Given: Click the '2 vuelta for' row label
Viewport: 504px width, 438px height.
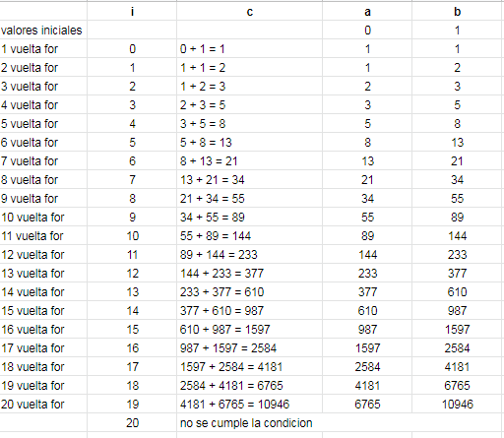Looking at the screenshot, I should pos(43,67).
